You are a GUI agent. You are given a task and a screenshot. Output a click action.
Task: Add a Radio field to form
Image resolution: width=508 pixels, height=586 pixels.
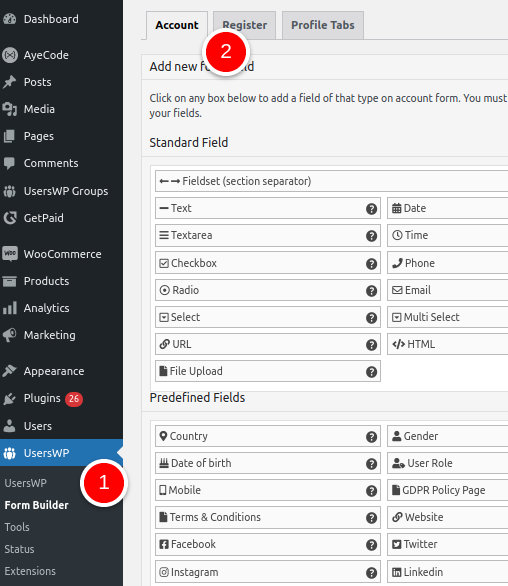[x=268, y=290]
